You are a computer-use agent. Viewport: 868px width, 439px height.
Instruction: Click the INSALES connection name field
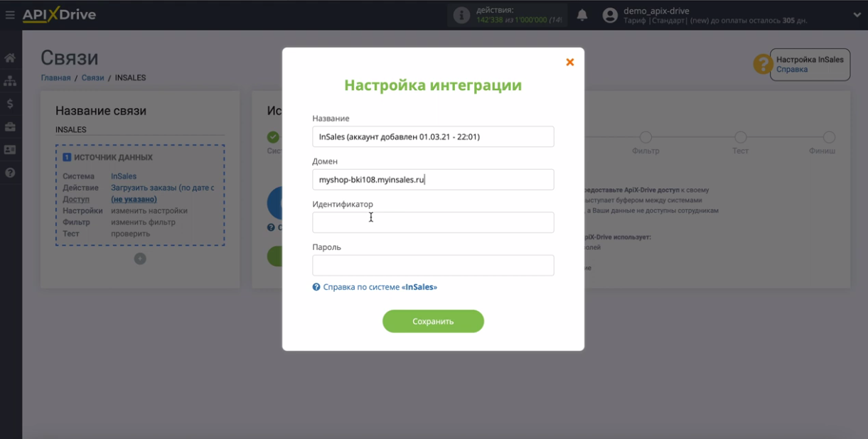point(140,130)
